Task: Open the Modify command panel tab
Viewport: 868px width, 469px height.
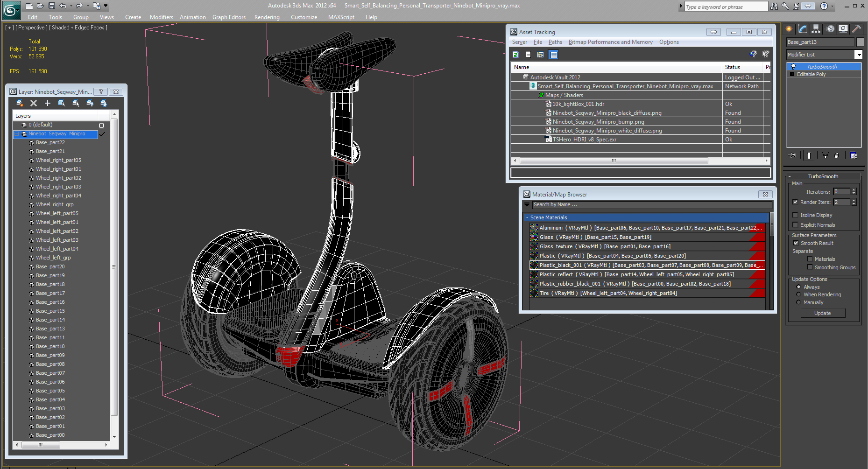Action: pos(803,29)
